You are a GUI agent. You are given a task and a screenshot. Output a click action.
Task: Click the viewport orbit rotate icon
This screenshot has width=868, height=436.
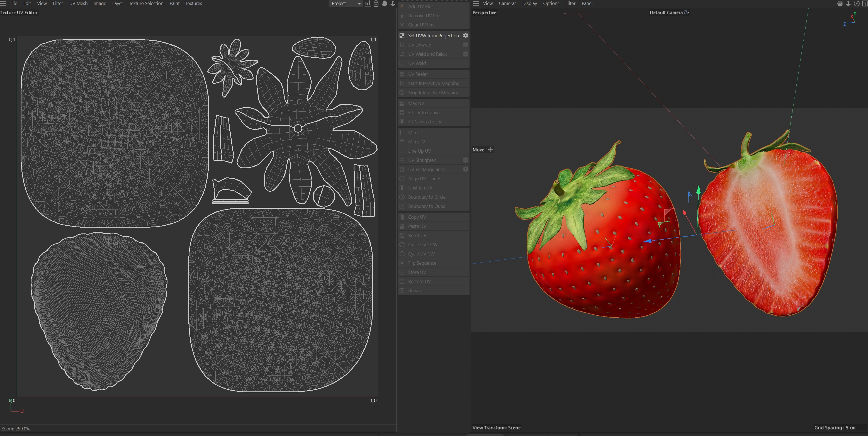point(856,3)
